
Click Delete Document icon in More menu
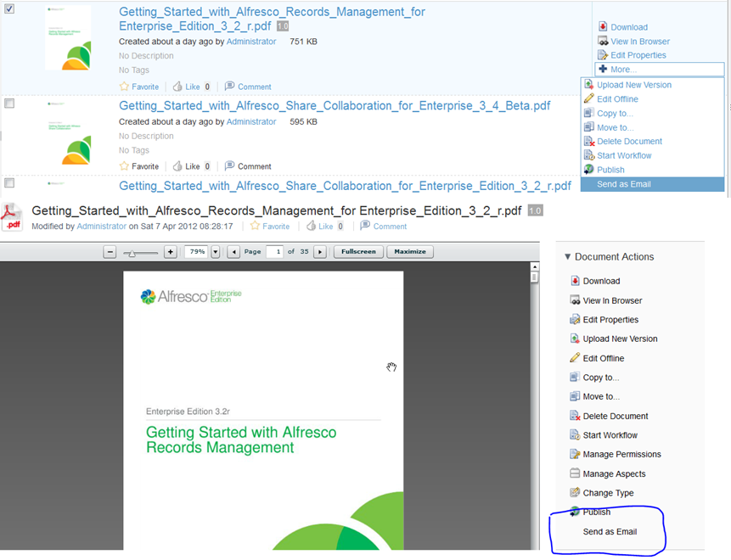589,141
